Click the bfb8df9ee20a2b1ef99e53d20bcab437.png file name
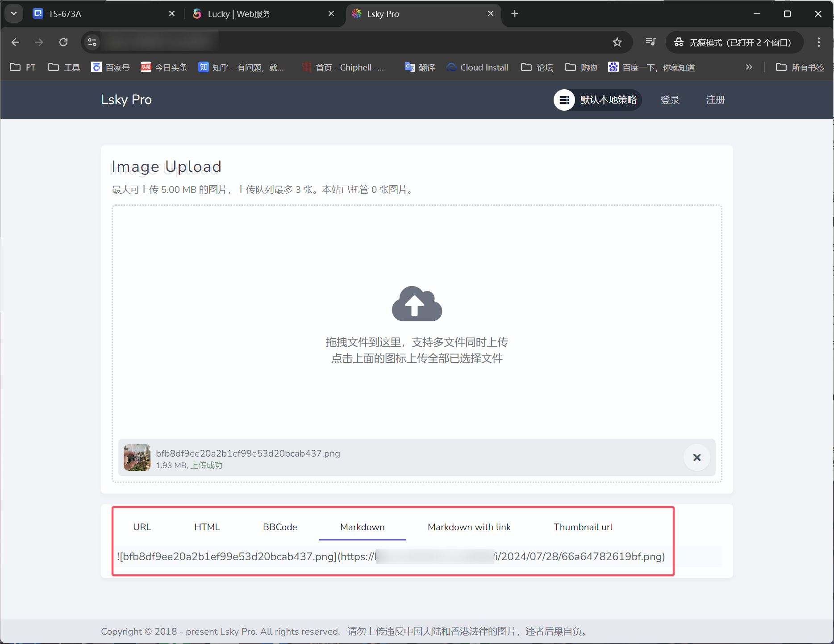 click(x=248, y=453)
